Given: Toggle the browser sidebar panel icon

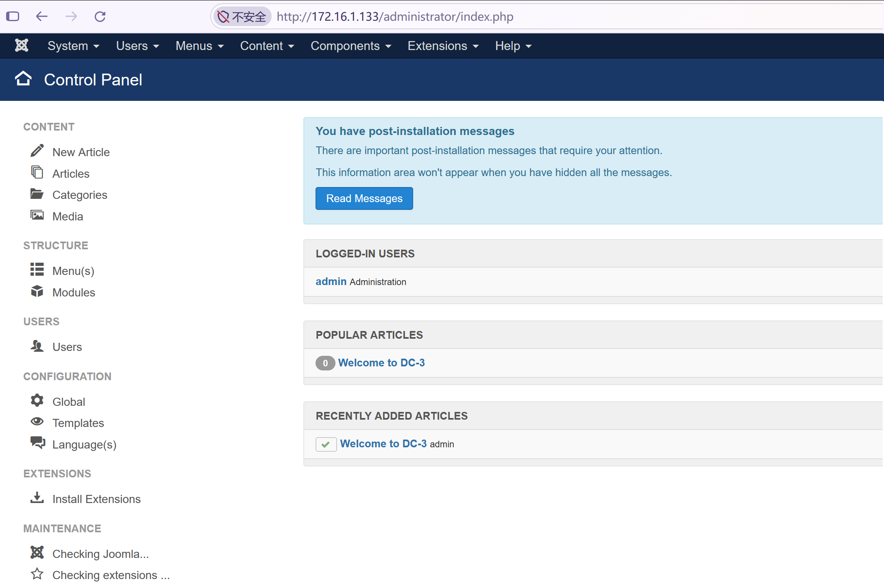Looking at the screenshot, I should tap(13, 17).
